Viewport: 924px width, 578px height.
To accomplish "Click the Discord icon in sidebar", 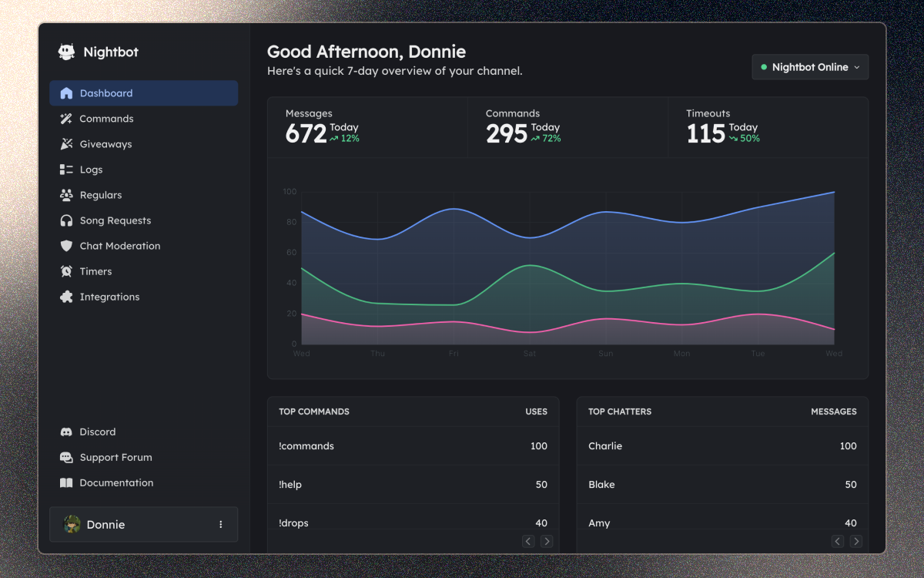I will pos(66,432).
